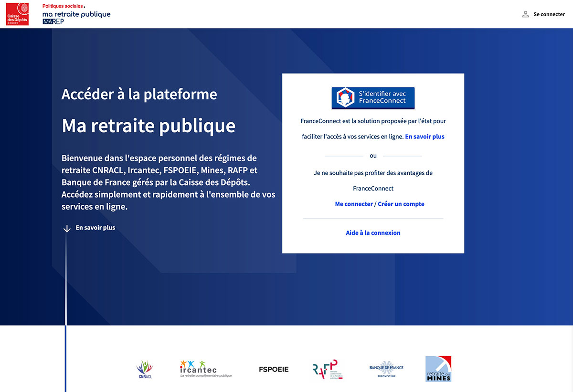Viewport: 573px width, 392px height.
Task: Select 'Créer un compte' link
Action: pos(401,204)
